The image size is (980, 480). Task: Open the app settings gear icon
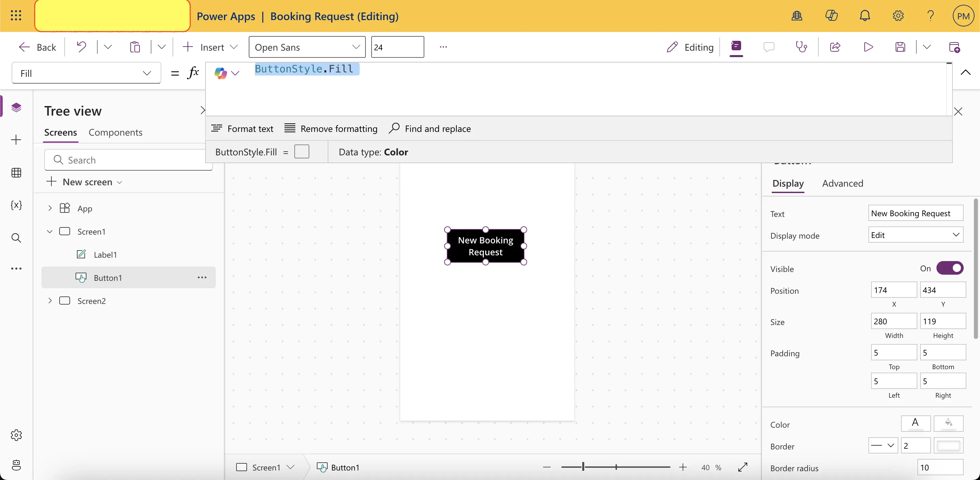(898, 16)
